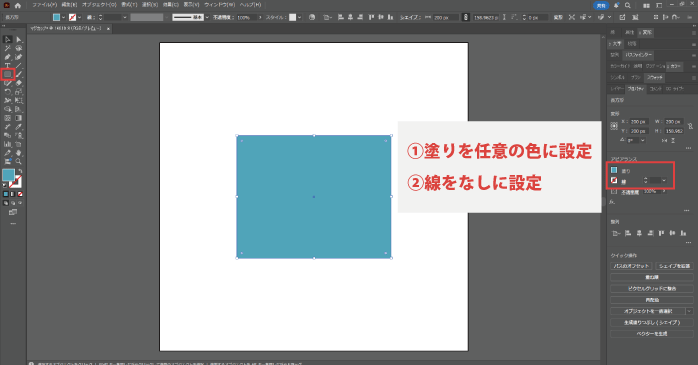Open the Window menu (ウィンドウ)
698x365 pixels.
219,5
